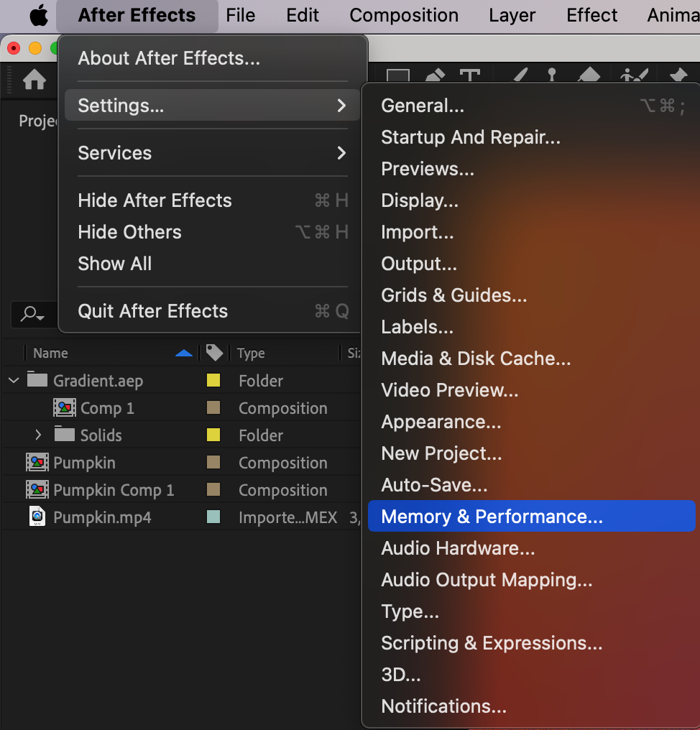Screen dimensions: 700x730
Task: Collapse the Gradient.aep folder
Action: pos(14,380)
